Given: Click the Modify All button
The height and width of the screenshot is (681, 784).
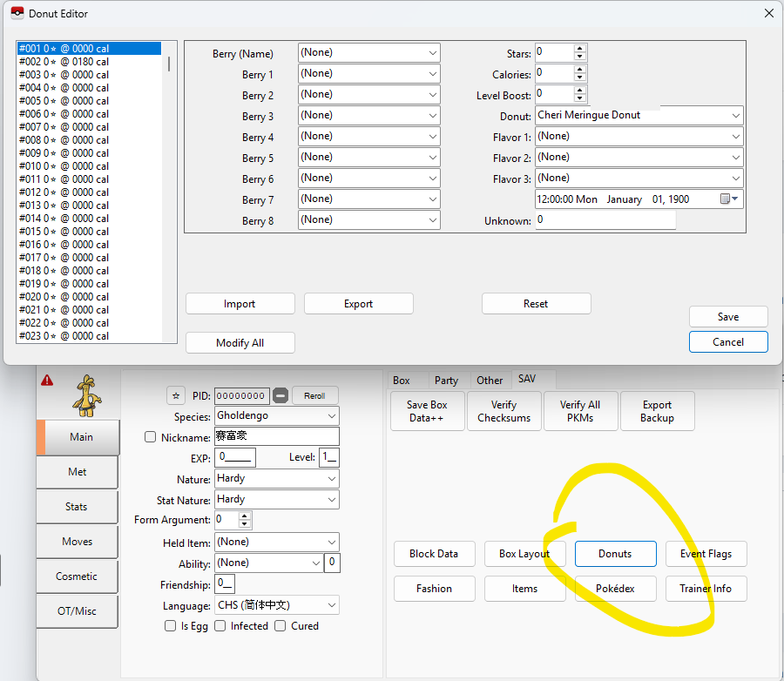Looking at the screenshot, I should 240,343.
